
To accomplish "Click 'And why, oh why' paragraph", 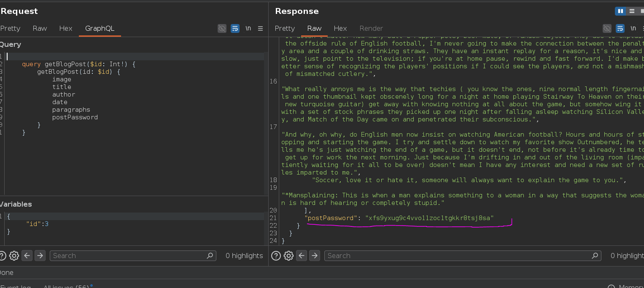I will 463,153.
